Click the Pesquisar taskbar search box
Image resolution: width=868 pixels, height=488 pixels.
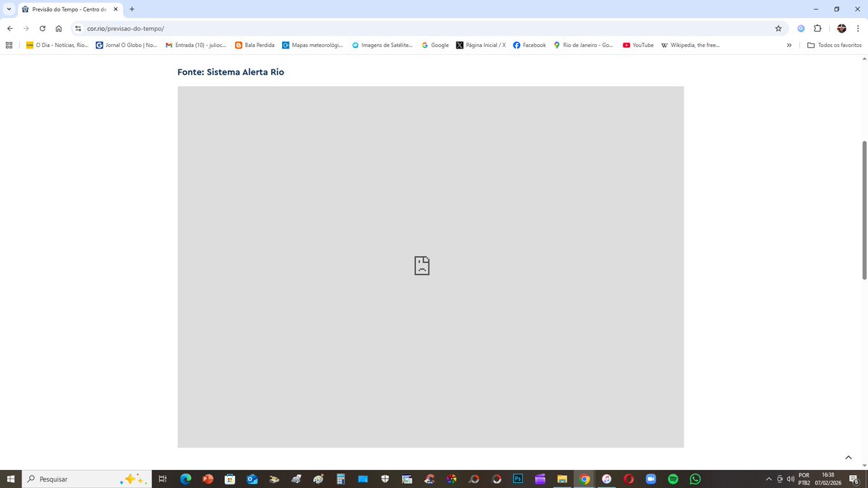[85, 479]
